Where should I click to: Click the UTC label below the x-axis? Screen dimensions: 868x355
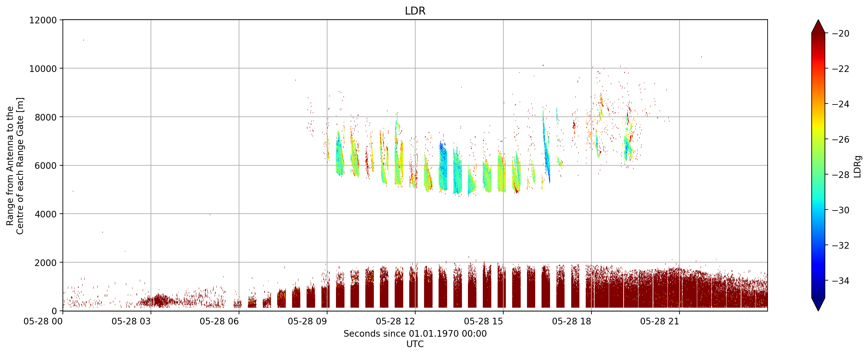tap(415, 344)
